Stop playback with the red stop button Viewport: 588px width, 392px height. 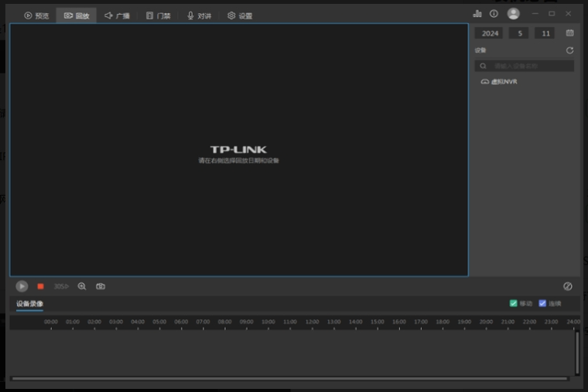40,286
